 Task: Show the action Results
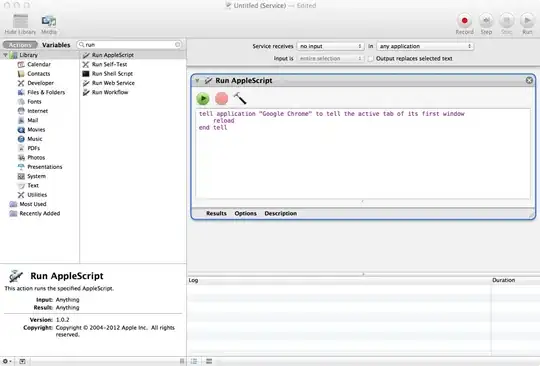(216, 213)
